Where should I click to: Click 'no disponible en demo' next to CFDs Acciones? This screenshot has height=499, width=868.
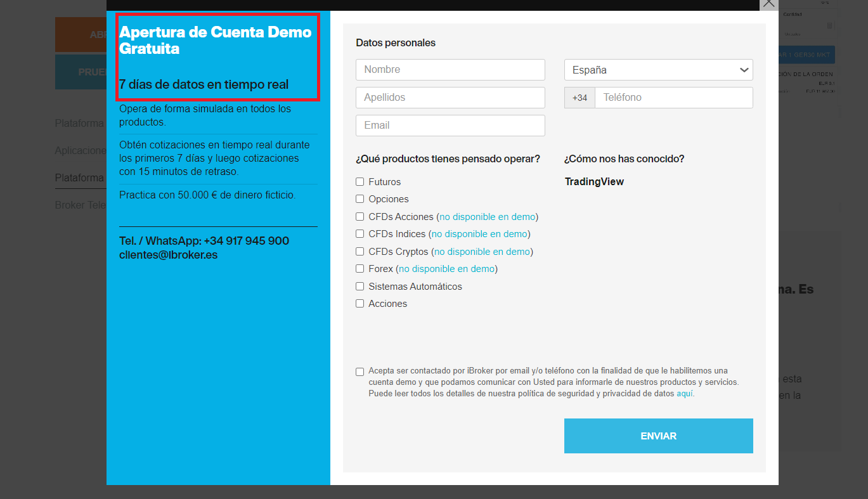pyautogui.click(x=488, y=217)
